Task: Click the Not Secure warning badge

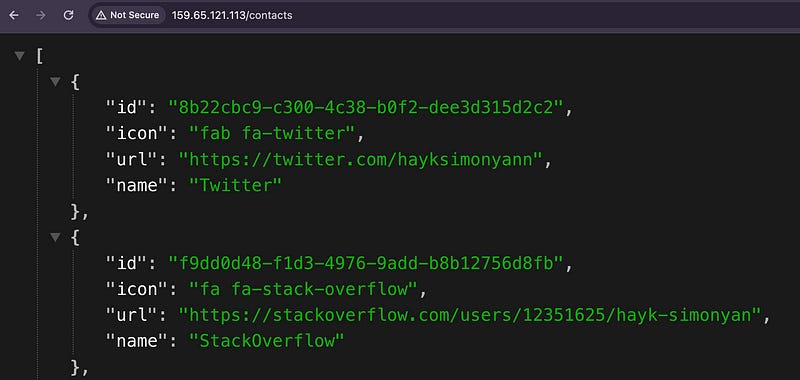Action: click(x=128, y=15)
